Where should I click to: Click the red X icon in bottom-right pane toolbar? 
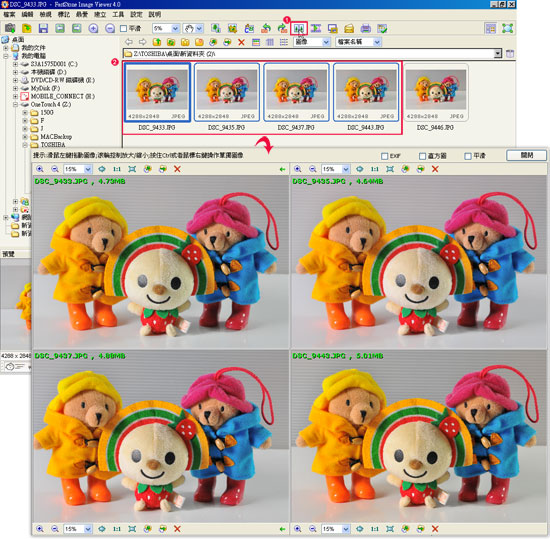pyautogui.click(x=435, y=529)
